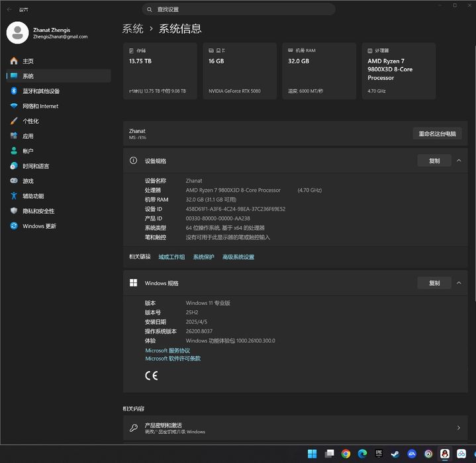
Task: Open the 系统保护 link
Action: click(x=204, y=257)
